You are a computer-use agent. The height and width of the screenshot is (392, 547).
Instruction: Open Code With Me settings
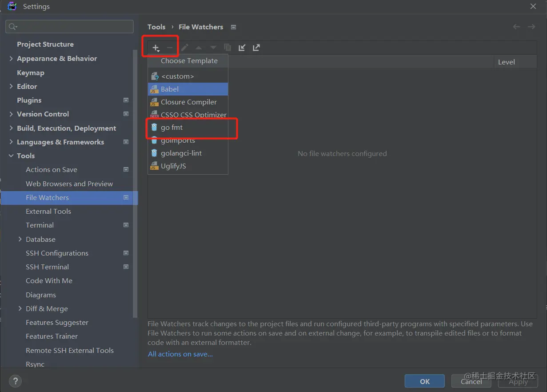click(49, 281)
